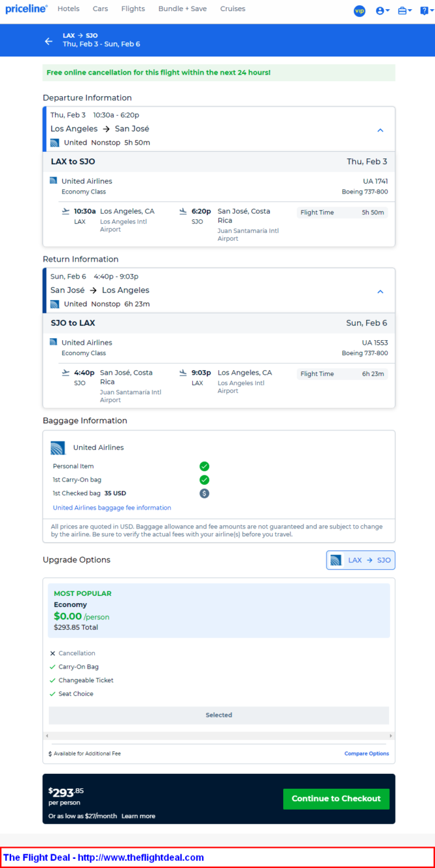Click United logo beside Nonstop 5h 50m
This screenshot has height=868, width=435.
click(x=55, y=143)
